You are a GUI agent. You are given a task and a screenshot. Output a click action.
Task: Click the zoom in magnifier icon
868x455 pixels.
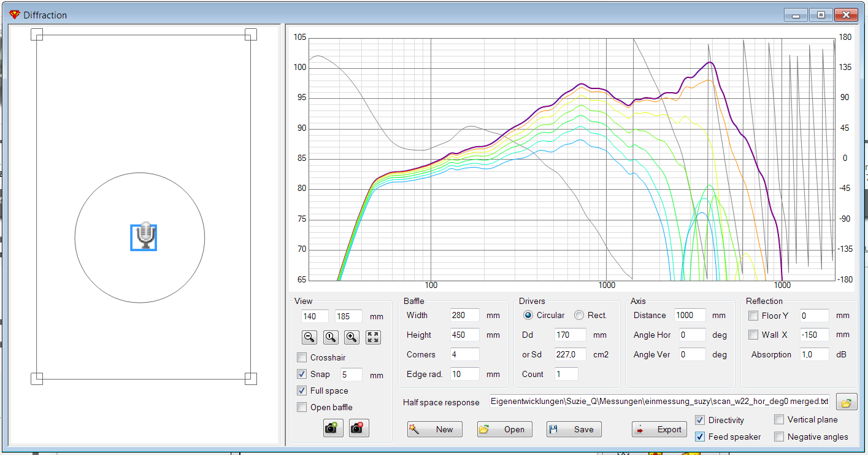[351, 336]
